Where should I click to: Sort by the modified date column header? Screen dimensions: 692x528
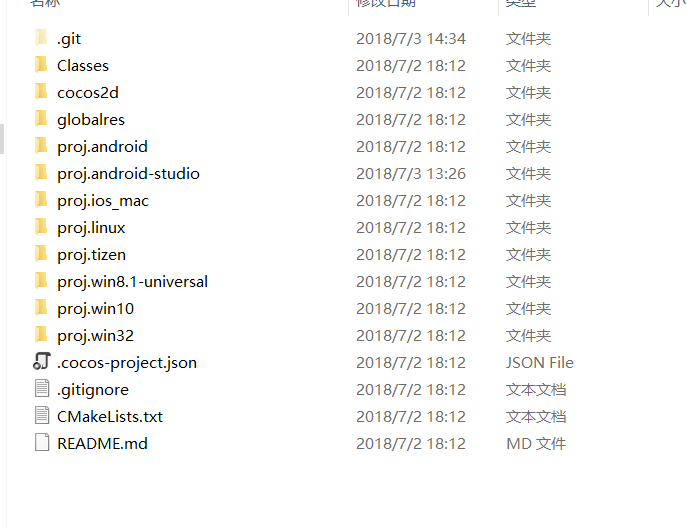pos(386,3)
